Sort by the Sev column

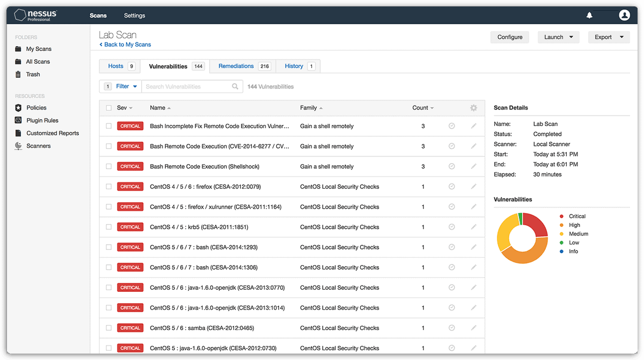pyautogui.click(x=125, y=108)
